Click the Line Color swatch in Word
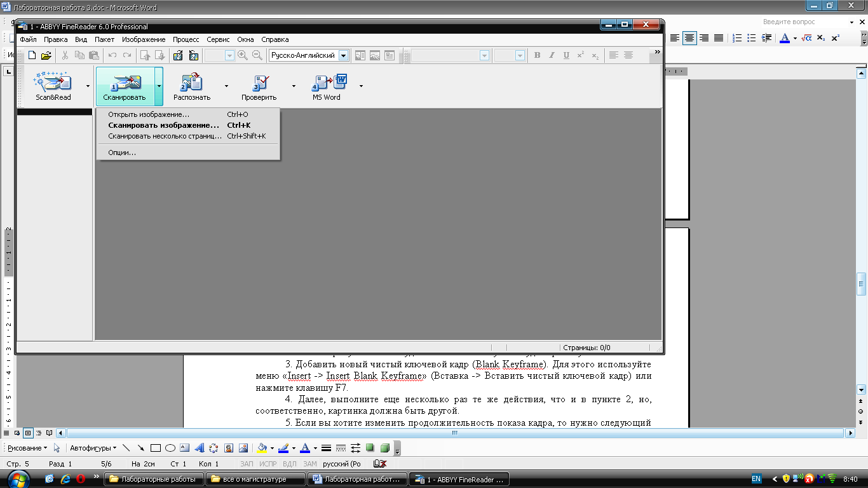 [x=283, y=448]
